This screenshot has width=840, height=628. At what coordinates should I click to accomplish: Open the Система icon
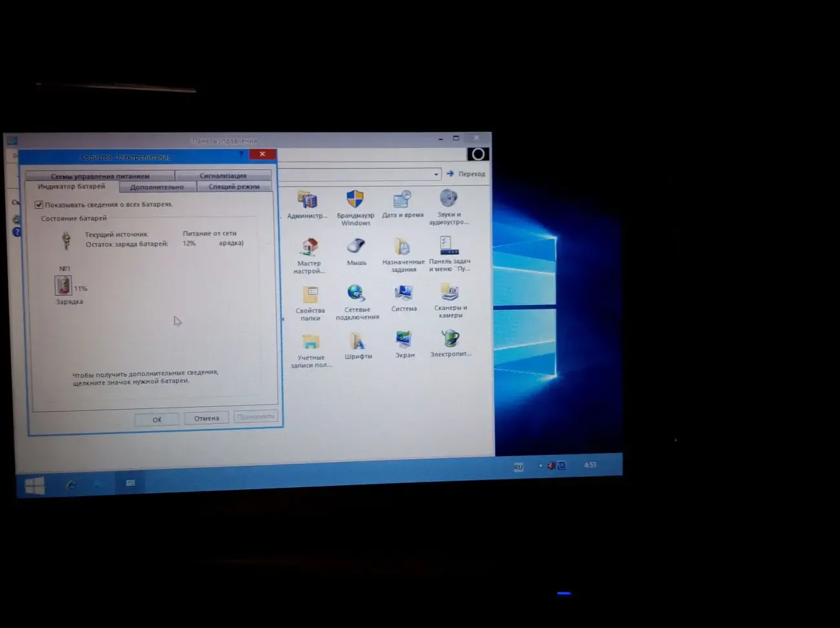click(404, 294)
